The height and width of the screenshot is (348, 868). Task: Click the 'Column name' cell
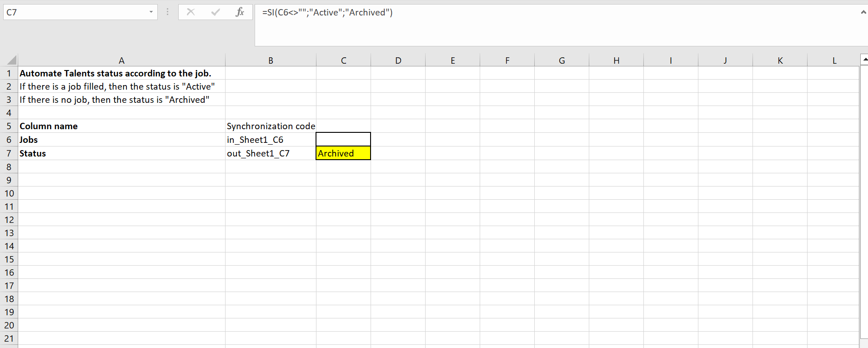click(x=121, y=126)
